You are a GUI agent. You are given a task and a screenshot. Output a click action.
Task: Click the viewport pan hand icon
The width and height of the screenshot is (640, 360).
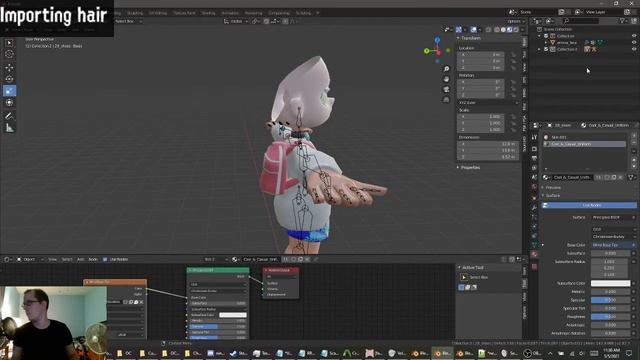click(446, 79)
